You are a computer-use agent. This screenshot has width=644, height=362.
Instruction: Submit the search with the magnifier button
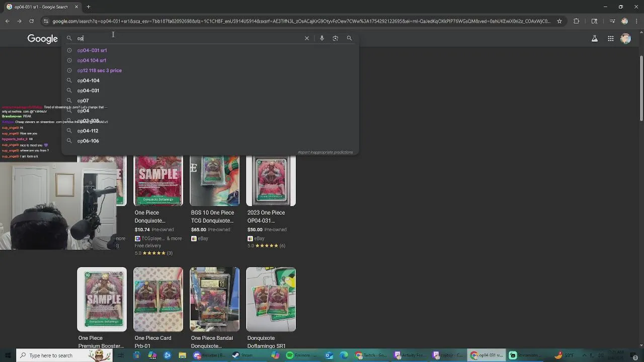point(349,38)
